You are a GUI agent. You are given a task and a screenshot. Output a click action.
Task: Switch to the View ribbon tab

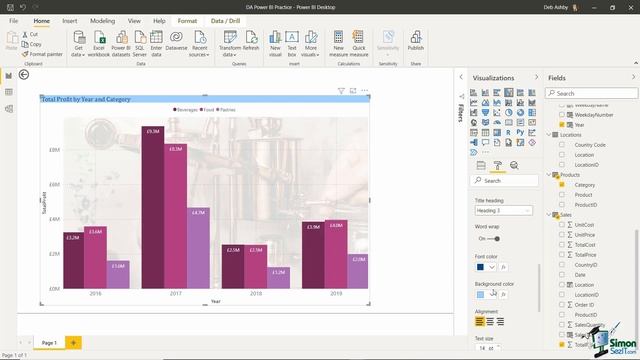tap(134, 21)
